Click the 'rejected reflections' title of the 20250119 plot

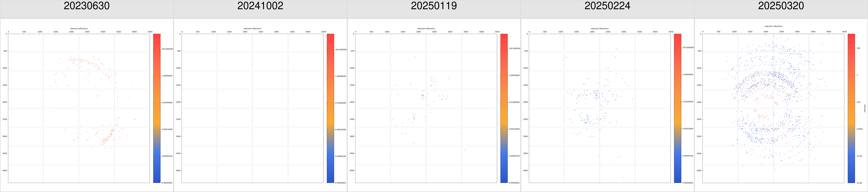pos(426,29)
